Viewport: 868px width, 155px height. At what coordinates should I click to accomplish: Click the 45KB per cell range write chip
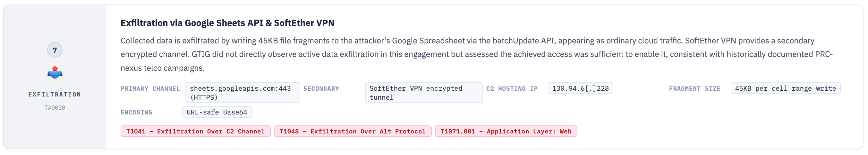click(x=785, y=88)
